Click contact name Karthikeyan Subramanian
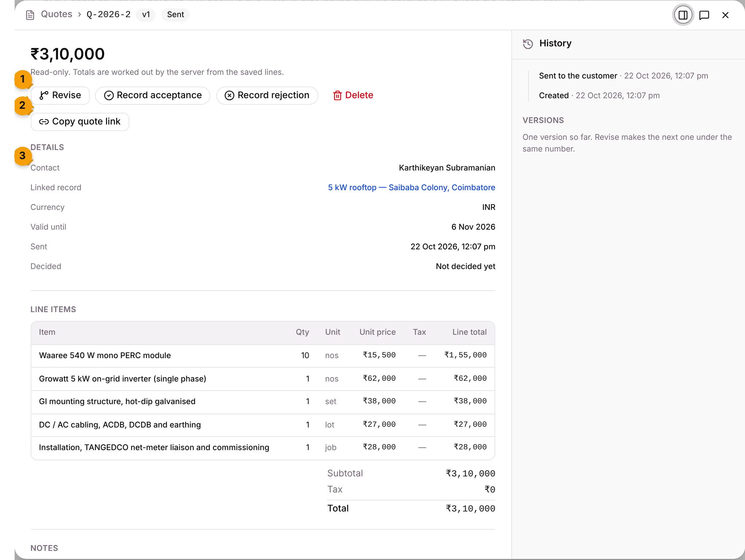The height and width of the screenshot is (560, 745). coord(447,168)
